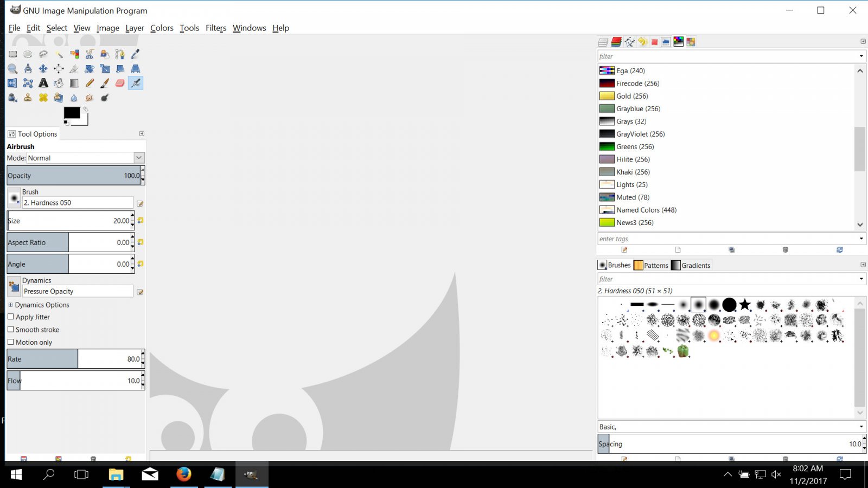Select the Select by Color tool
The width and height of the screenshot is (868, 488).
pyautogui.click(x=74, y=54)
